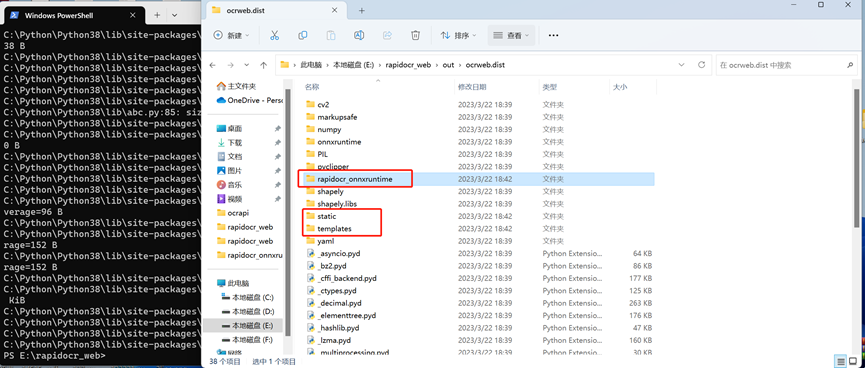
Task: Sort by the 修改日期 column header
Action: point(472,87)
